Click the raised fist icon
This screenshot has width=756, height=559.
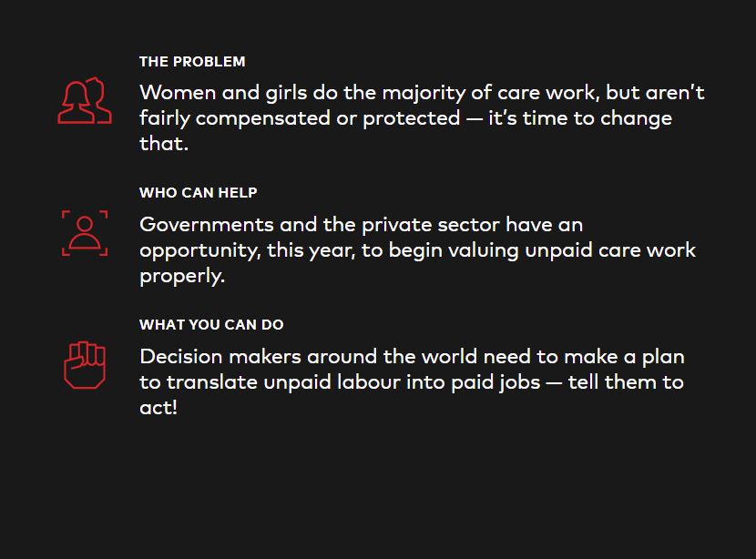pos(85,365)
